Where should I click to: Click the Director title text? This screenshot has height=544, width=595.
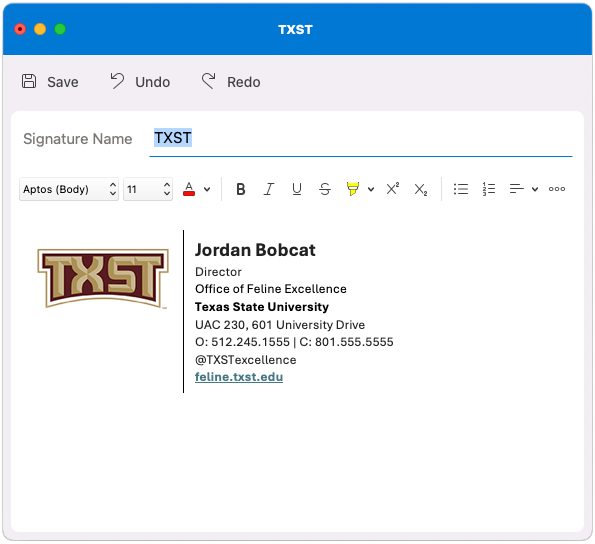pyautogui.click(x=218, y=272)
